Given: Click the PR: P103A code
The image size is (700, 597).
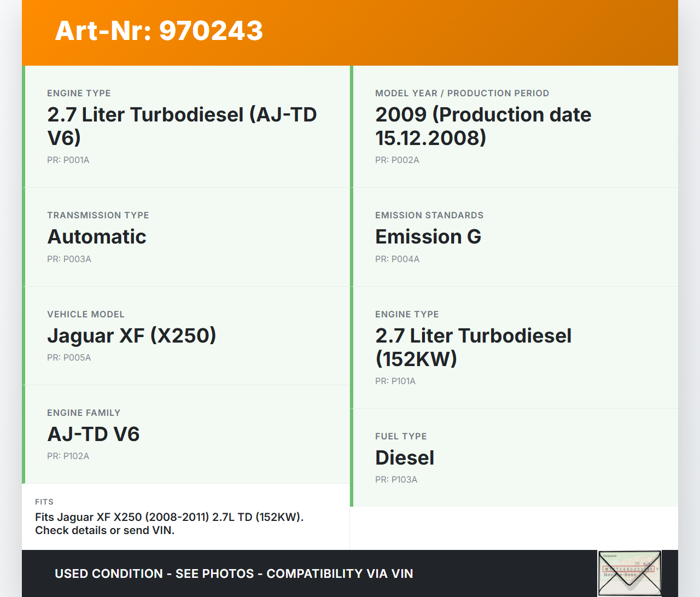Looking at the screenshot, I should pyautogui.click(x=396, y=480).
